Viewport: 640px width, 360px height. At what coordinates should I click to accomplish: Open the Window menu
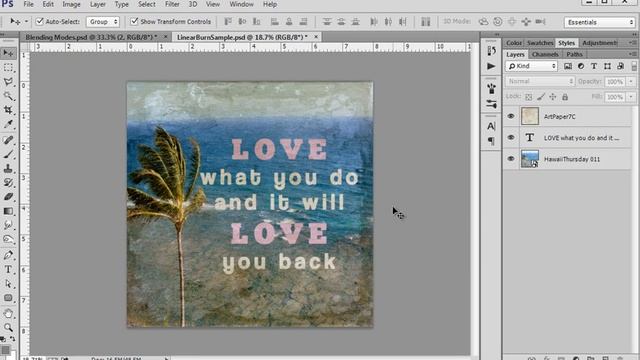point(241,4)
